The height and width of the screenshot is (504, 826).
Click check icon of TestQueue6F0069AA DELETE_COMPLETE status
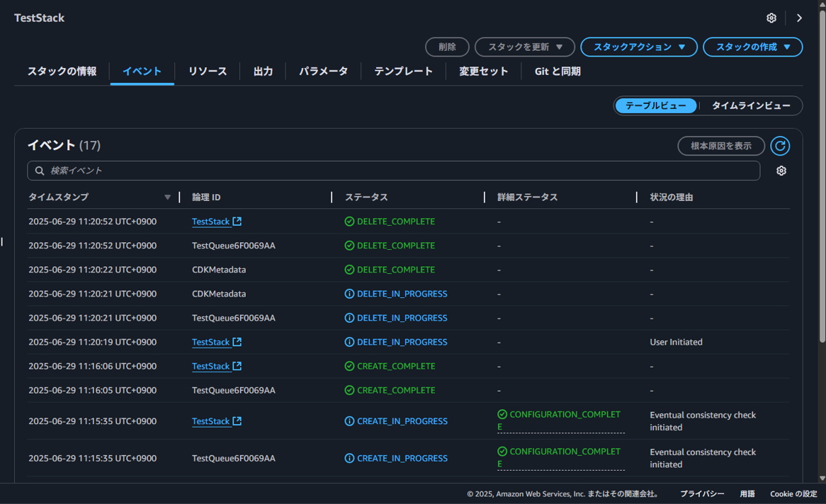click(x=349, y=246)
